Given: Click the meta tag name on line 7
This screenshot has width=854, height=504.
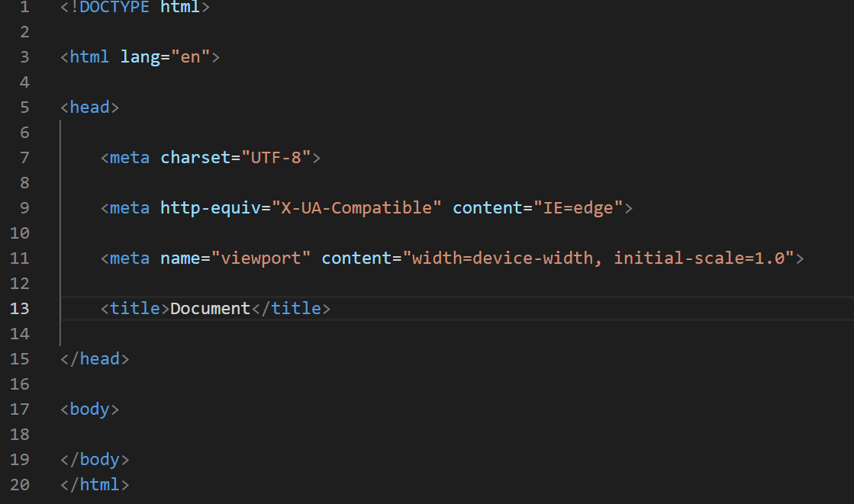Looking at the screenshot, I should [x=130, y=158].
